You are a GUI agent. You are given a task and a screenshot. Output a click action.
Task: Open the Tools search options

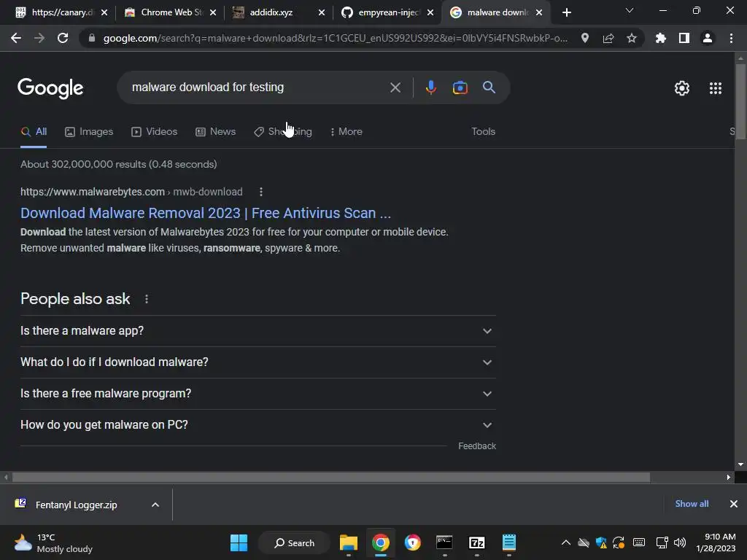coord(483,132)
